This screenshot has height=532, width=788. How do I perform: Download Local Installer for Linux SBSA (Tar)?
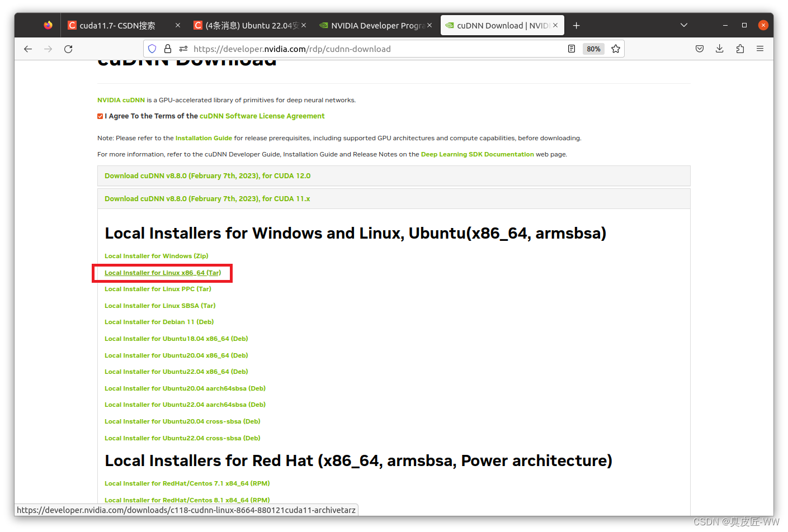pyautogui.click(x=160, y=306)
